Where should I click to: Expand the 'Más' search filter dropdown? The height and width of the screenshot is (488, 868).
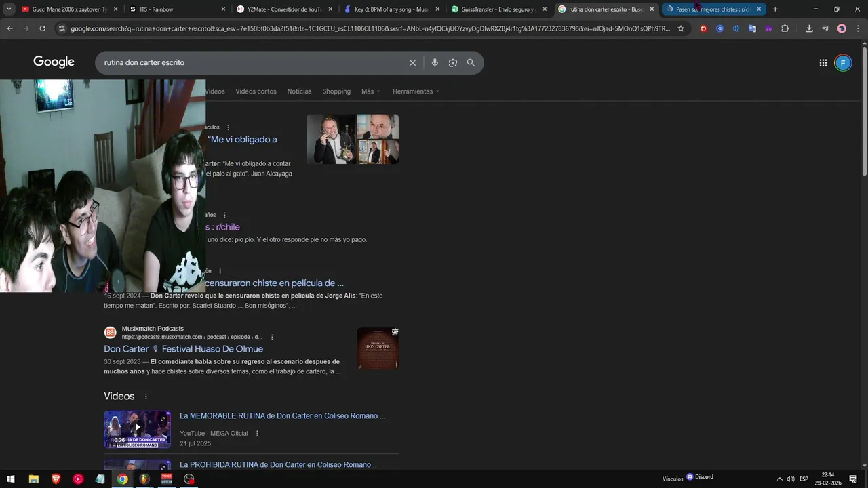(x=370, y=91)
